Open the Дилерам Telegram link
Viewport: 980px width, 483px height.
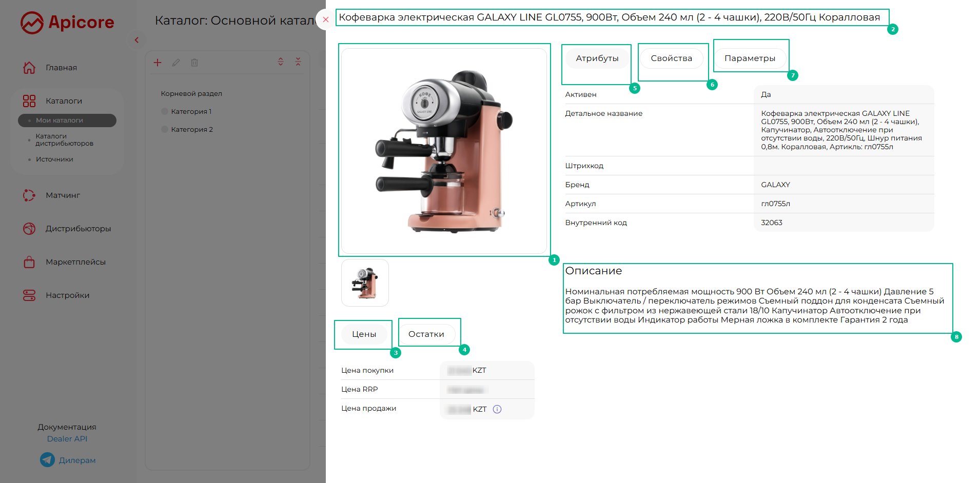coord(77,460)
